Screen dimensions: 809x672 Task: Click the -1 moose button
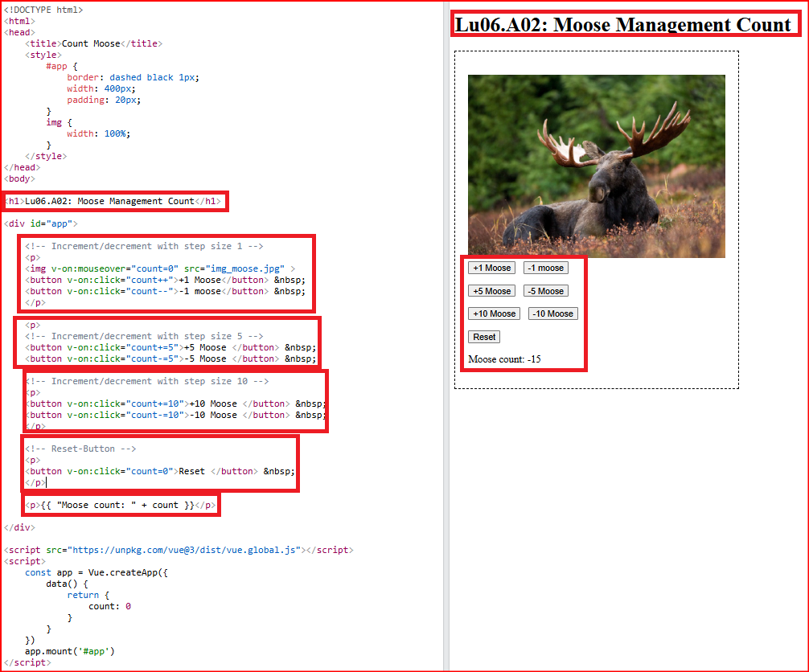[546, 268]
